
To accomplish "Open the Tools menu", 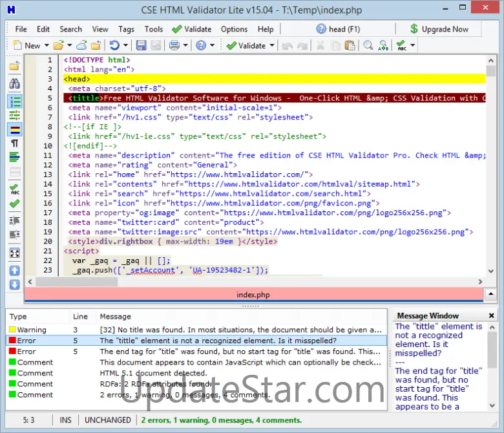I will tap(154, 29).
